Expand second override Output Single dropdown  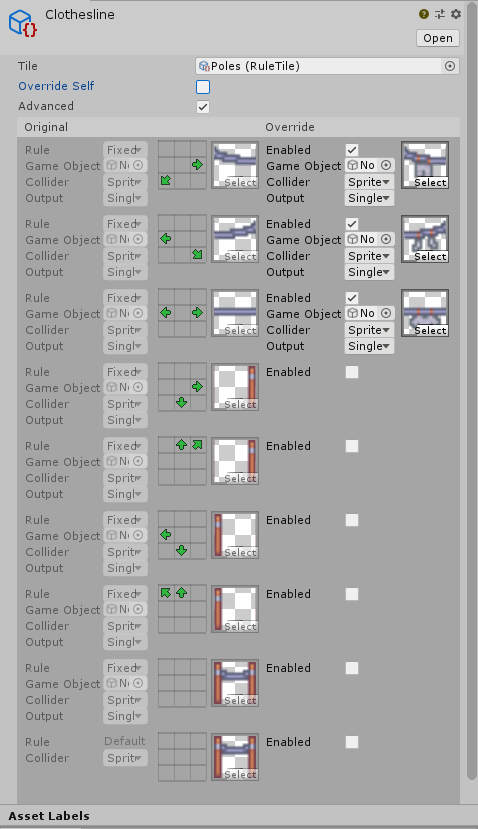pyautogui.click(x=369, y=272)
